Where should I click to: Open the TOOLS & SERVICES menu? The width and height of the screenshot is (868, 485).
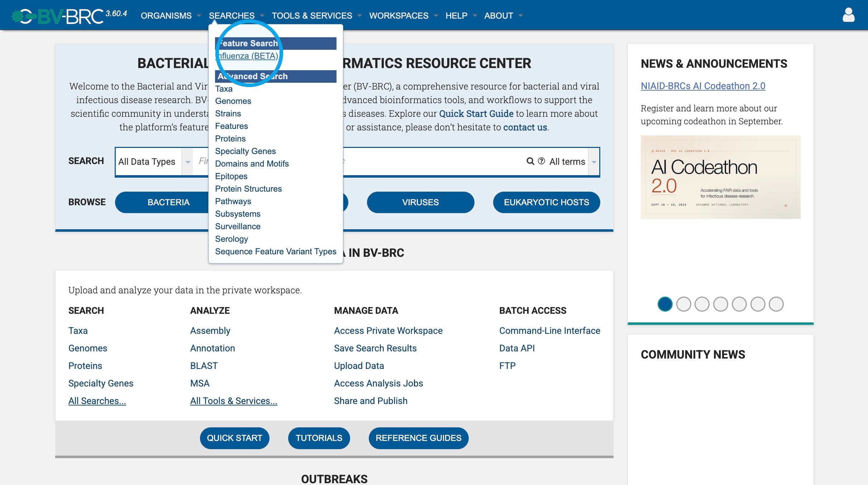point(316,16)
